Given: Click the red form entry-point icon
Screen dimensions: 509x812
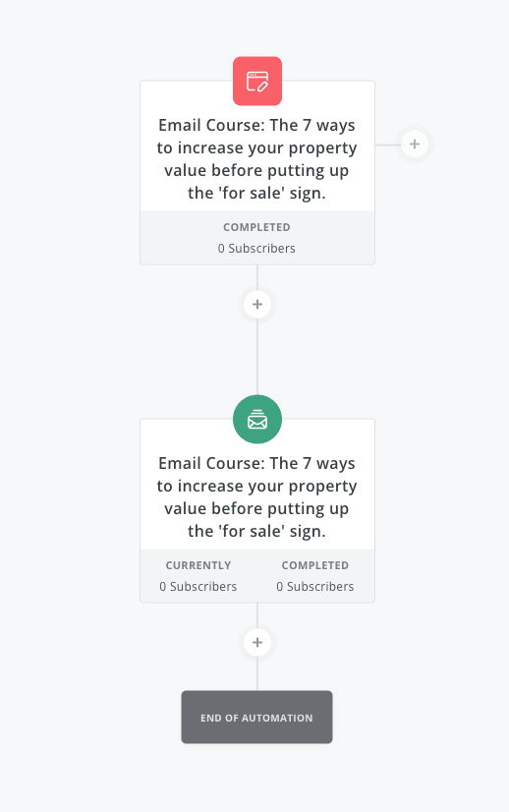Looking at the screenshot, I should [257, 82].
